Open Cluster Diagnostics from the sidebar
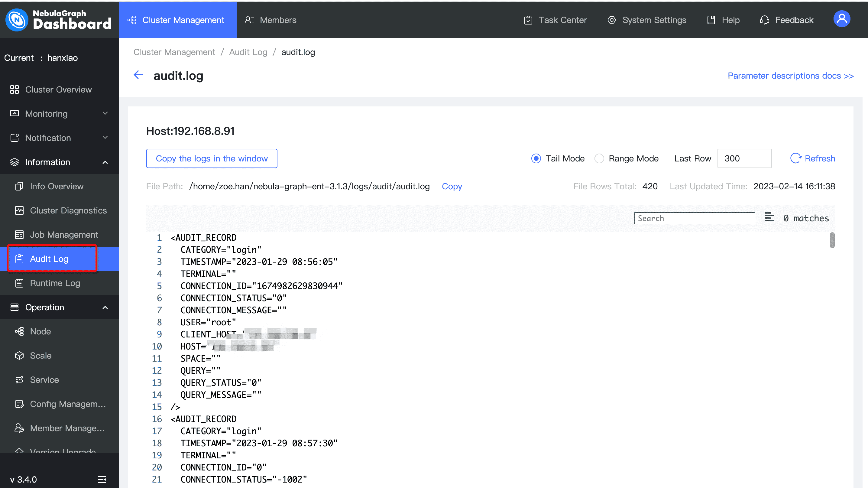868x488 pixels. (x=68, y=210)
